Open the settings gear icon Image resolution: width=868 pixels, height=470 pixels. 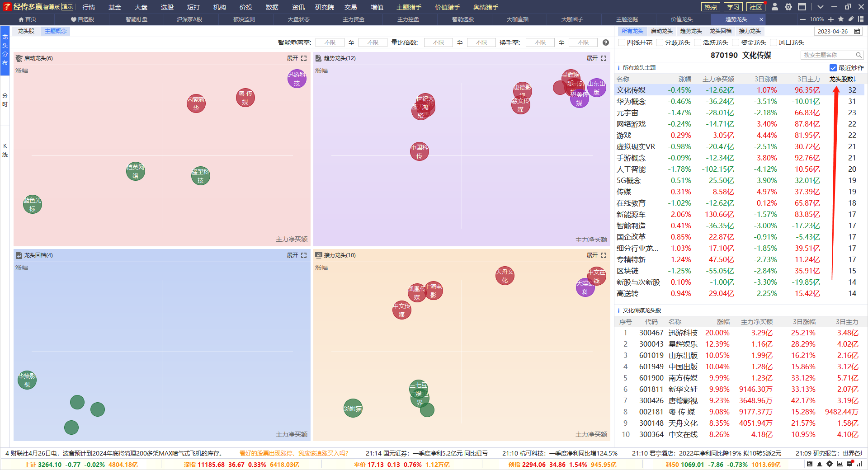click(x=788, y=7)
